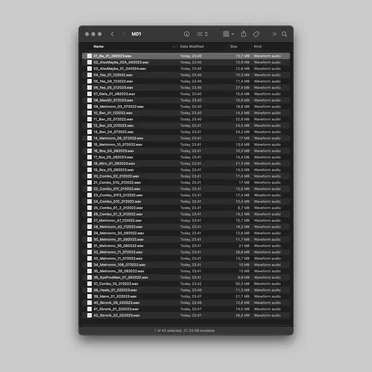Click the file icon beside 13_Ber_04
The image size is (372, 372).
[89, 132]
